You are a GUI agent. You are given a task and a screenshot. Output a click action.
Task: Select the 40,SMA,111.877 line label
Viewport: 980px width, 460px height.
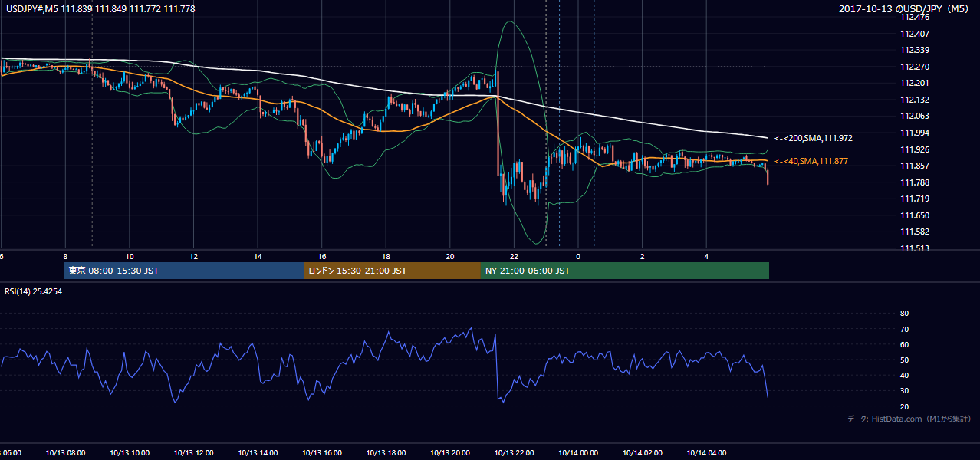click(x=811, y=161)
